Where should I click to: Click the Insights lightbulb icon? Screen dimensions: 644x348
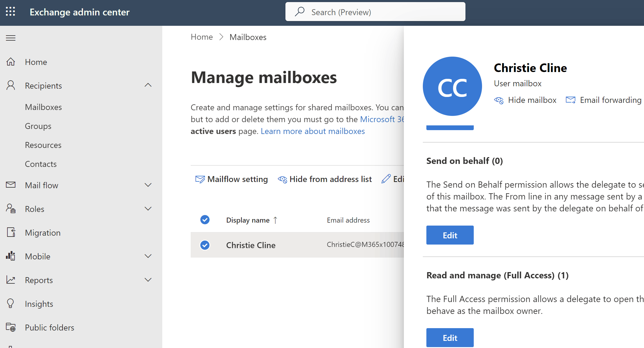11,304
